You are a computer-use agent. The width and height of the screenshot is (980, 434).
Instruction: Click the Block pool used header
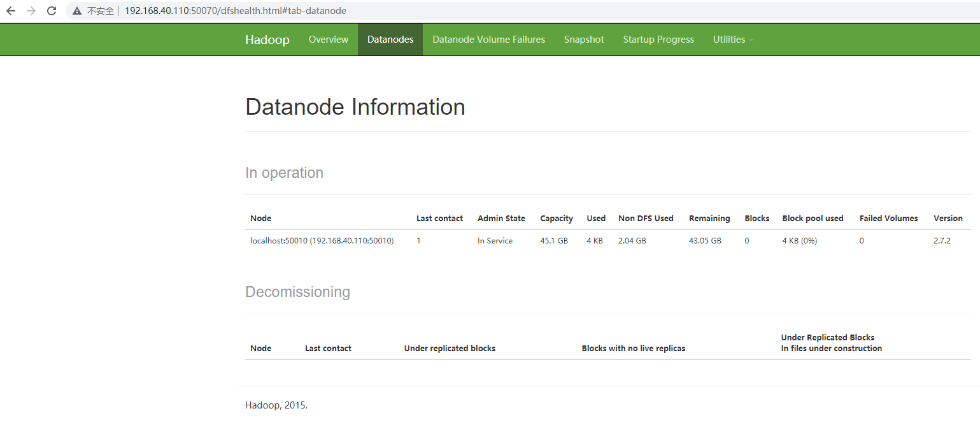point(813,218)
